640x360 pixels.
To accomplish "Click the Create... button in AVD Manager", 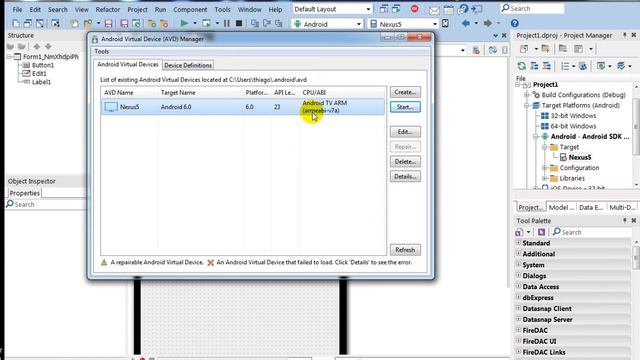I will [405, 92].
